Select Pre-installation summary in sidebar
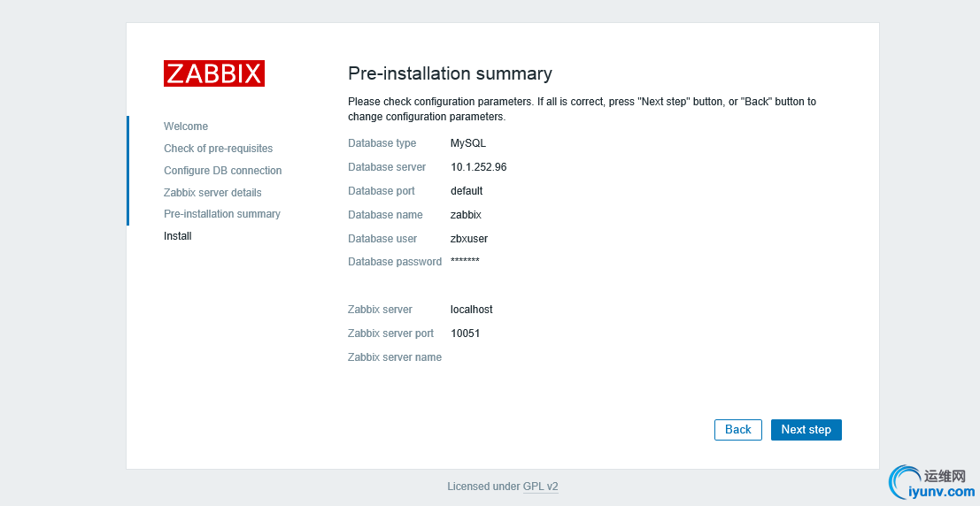The height and width of the screenshot is (506, 980). click(222, 214)
